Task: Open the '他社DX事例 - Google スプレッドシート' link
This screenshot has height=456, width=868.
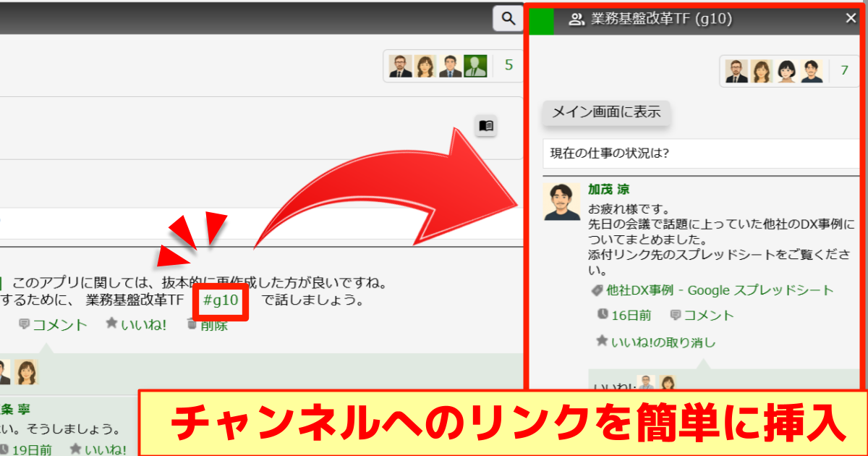Action: (720, 290)
